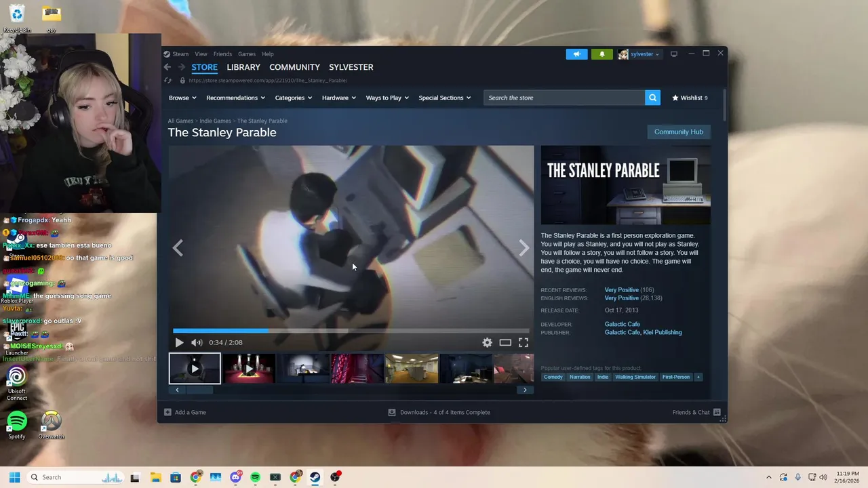
Task: Expand the Browse dropdown
Action: point(182,98)
